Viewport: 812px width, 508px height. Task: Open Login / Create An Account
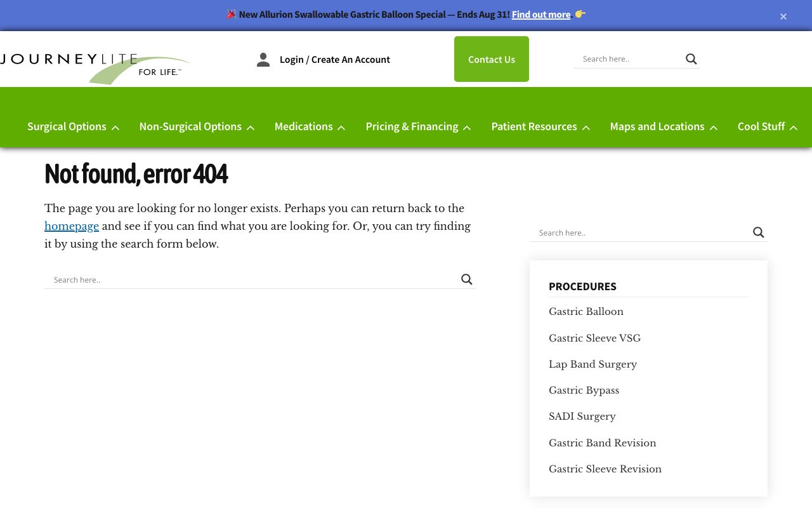pyautogui.click(x=334, y=60)
